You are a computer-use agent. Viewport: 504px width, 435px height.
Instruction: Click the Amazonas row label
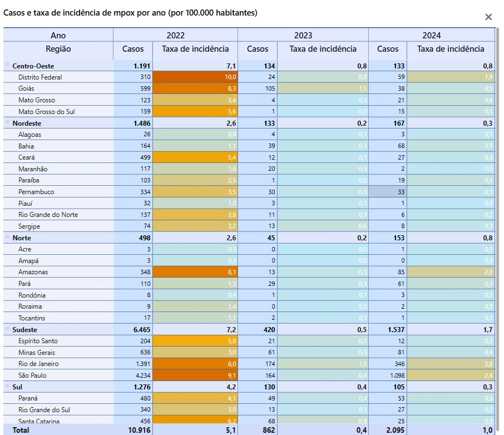pos(33,272)
